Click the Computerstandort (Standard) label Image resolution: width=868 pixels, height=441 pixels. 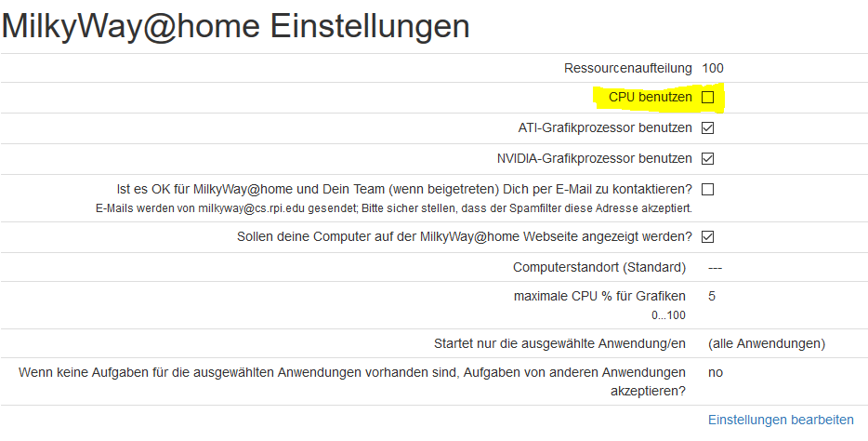[x=599, y=268]
